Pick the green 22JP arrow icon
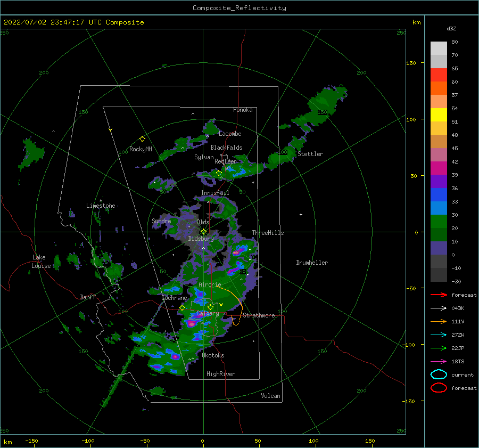The width and height of the screenshot is (479, 448). pyautogui.click(x=439, y=348)
